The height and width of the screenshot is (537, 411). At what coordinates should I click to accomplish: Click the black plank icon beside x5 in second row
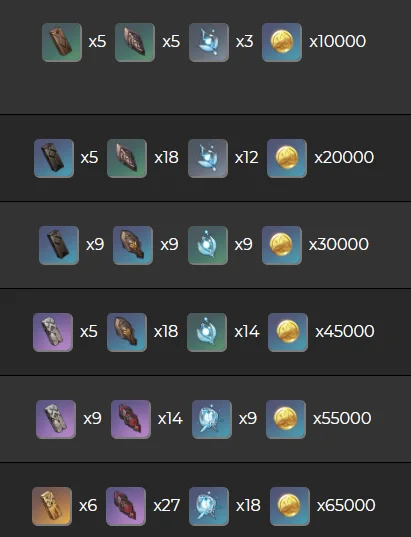pyautogui.click(x=54, y=158)
